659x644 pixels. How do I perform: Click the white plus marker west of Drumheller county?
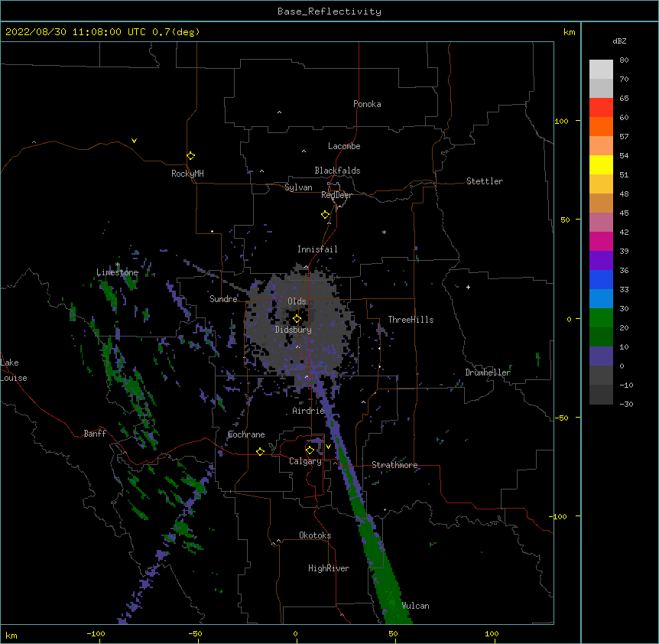468,287
